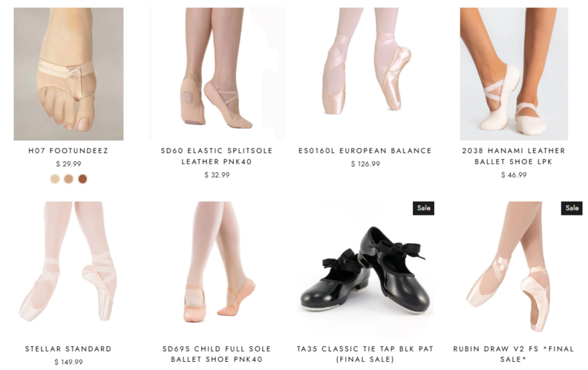Open TA35 Classic Tie Tap BLK PAT link
Viewport: 588px width, 370px height.
point(365,354)
